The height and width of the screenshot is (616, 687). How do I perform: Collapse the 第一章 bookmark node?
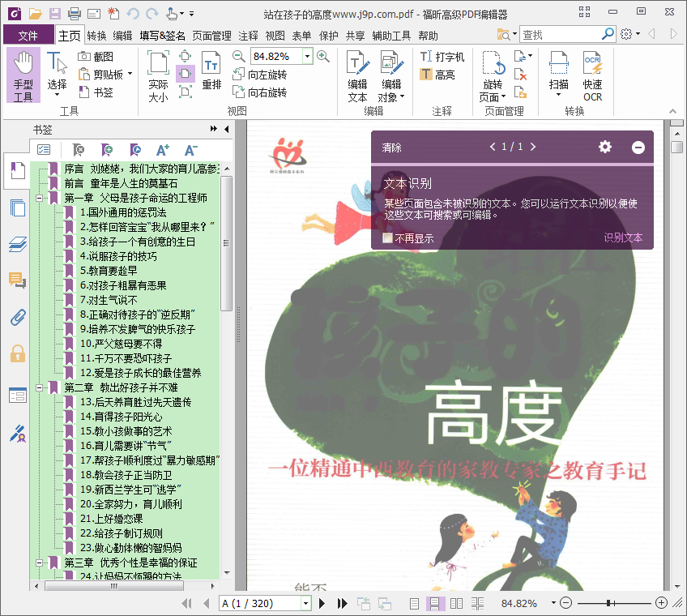(40, 198)
